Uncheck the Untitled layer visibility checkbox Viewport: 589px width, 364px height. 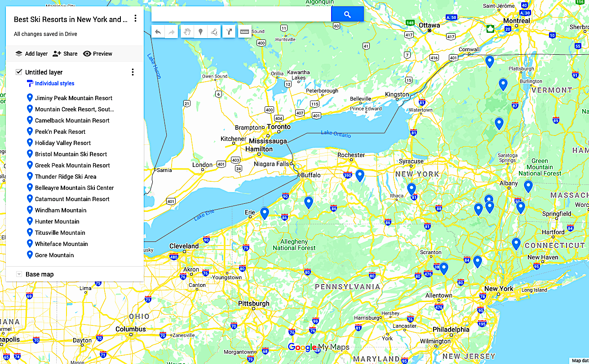click(19, 72)
